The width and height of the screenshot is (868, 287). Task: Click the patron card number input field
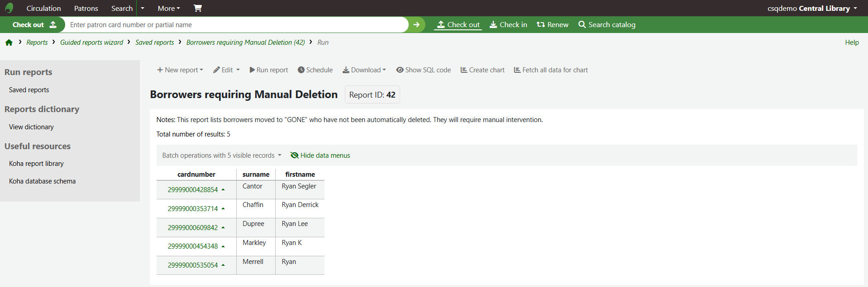[235, 25]
